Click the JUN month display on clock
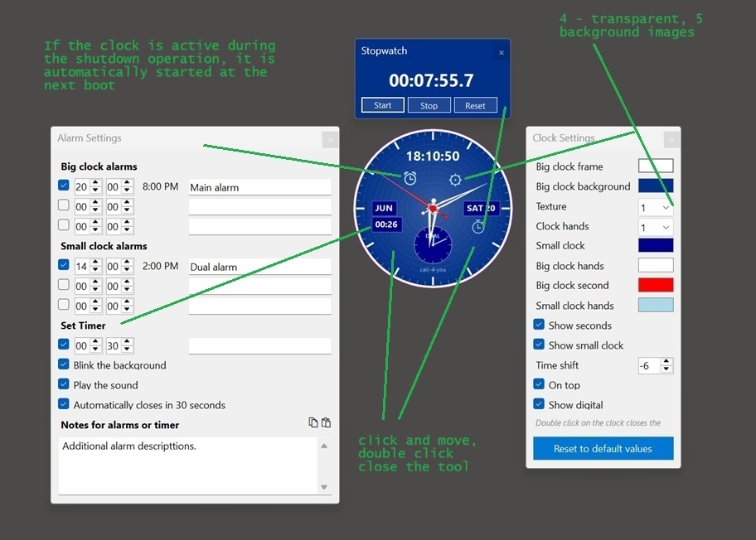The image size is (756, 540). tap(384, 208)
